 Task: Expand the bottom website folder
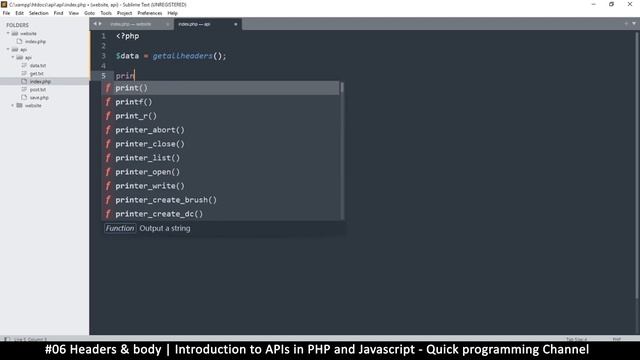click(13, 105)
